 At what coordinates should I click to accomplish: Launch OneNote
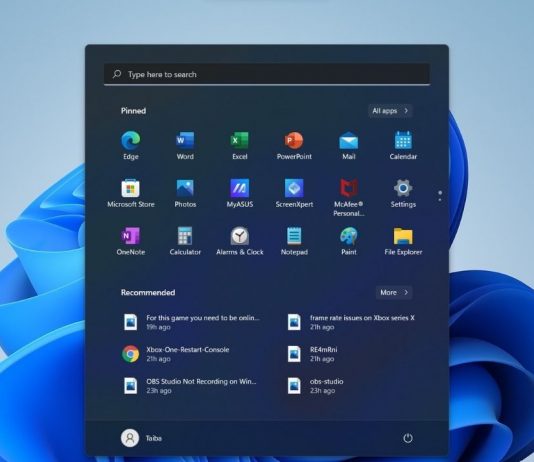point(131,241)
